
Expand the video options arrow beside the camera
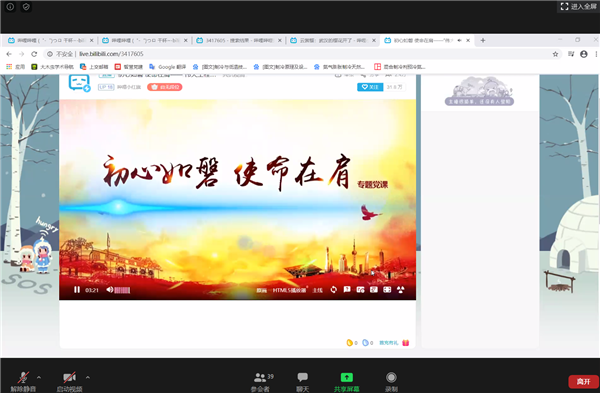pos(88,377)
